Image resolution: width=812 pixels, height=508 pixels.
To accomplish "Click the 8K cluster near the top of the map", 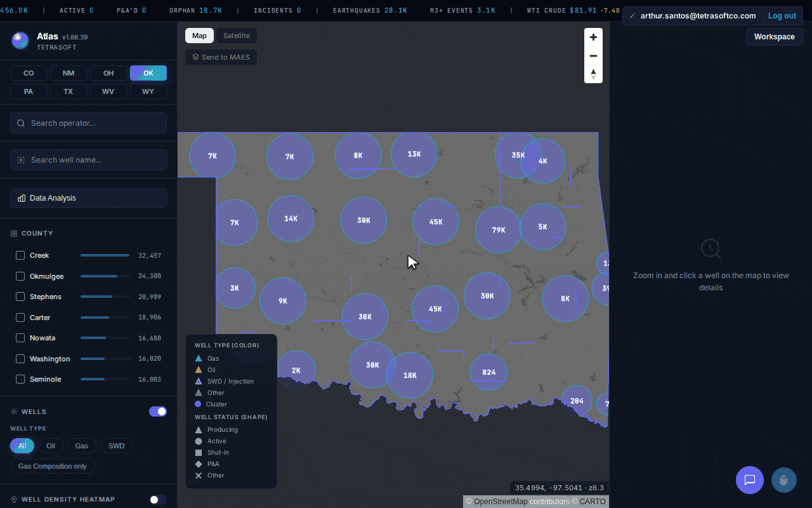I will pos(358,156).
